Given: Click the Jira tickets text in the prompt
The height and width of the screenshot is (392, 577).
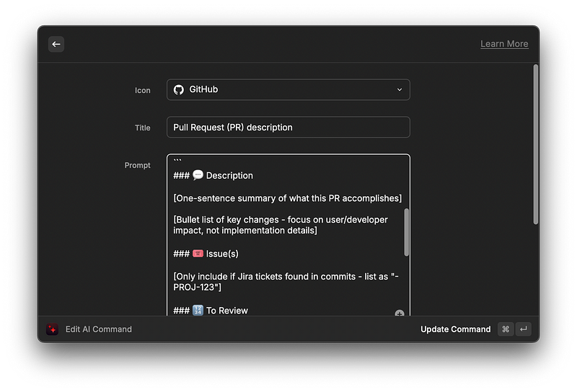Looking at the screenshot, I should (x=286, y=282).
